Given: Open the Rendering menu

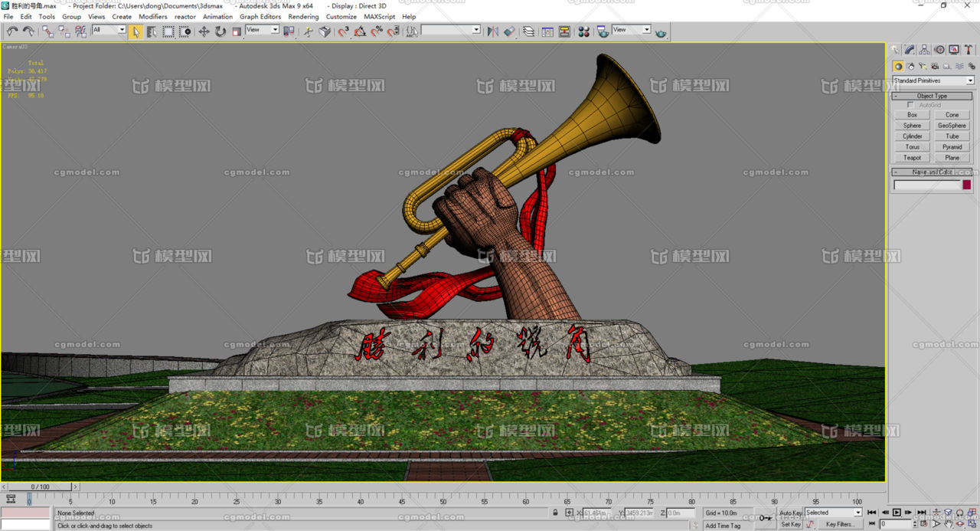Looking at the screenshot, I should point(303,16).
